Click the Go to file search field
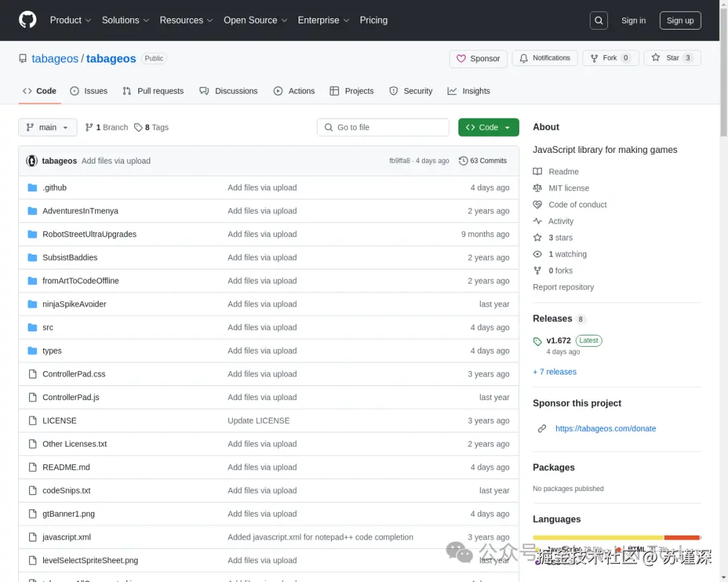The image size is (728, 582). [x=383, y=127]
